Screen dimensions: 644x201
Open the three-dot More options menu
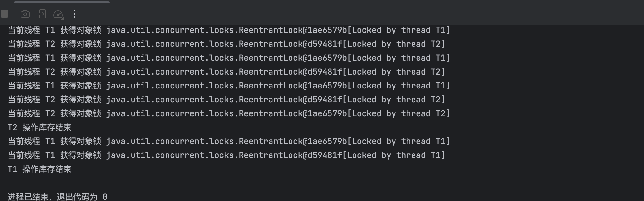tap(74, 14)
